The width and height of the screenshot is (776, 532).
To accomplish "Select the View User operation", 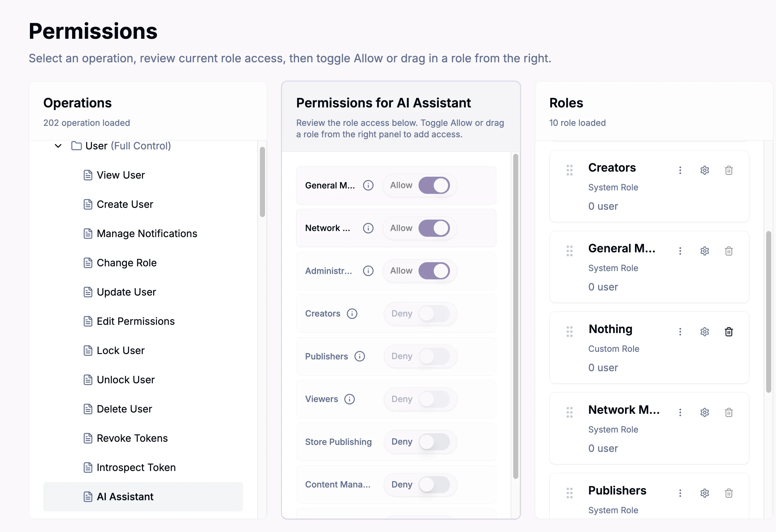I will pos(143,175).
